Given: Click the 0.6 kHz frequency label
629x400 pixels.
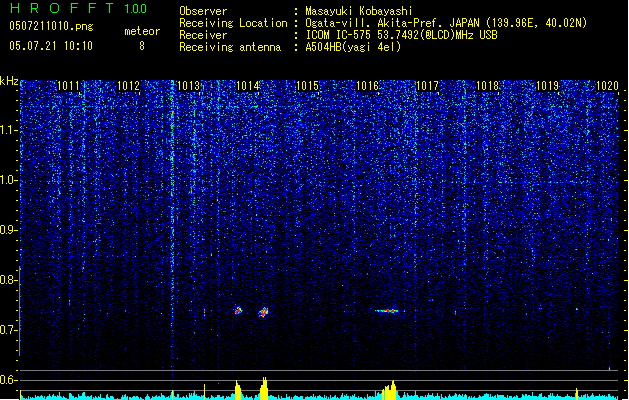Looking at the screenshot, I should (x=9, y=380).
